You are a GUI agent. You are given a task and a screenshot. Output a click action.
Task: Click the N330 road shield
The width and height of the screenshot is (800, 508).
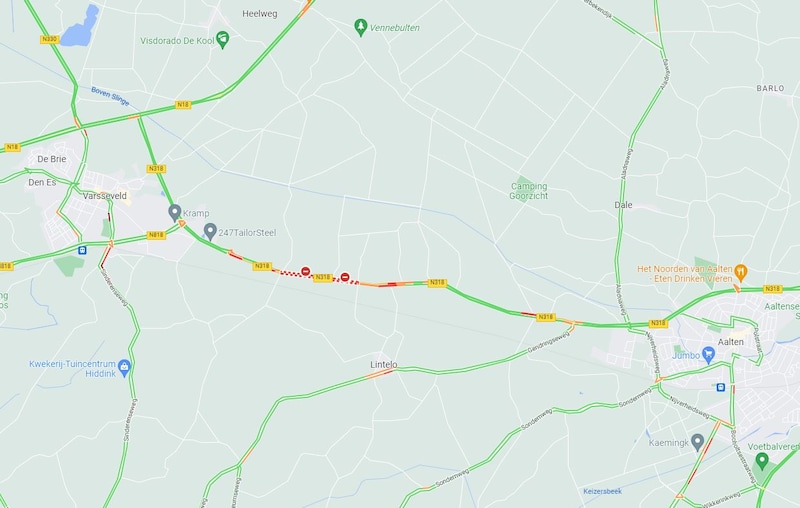(49, 39)
